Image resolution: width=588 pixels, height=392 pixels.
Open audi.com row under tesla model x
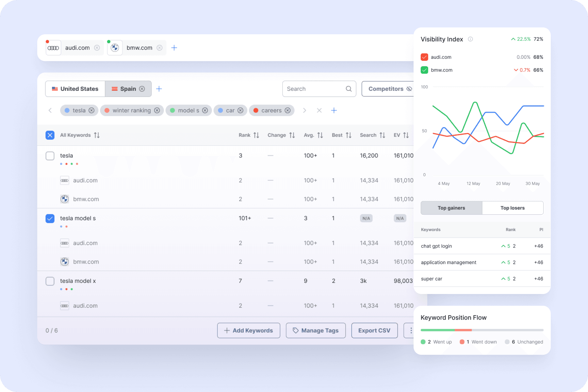pos(225,306)
